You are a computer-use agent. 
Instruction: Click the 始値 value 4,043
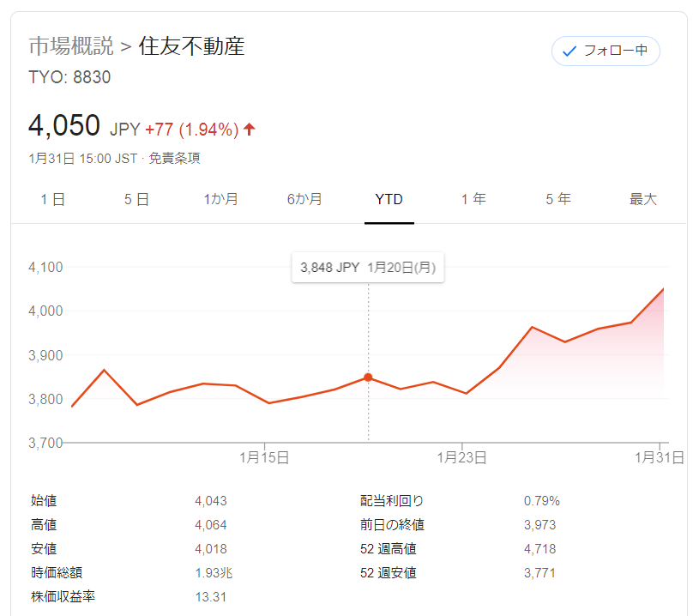(x=211, y=501)
